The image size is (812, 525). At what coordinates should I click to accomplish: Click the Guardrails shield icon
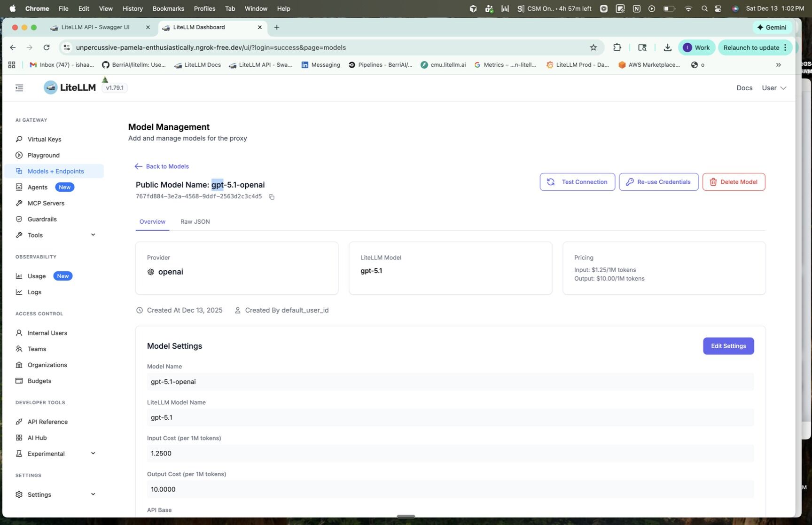(19, 219)
